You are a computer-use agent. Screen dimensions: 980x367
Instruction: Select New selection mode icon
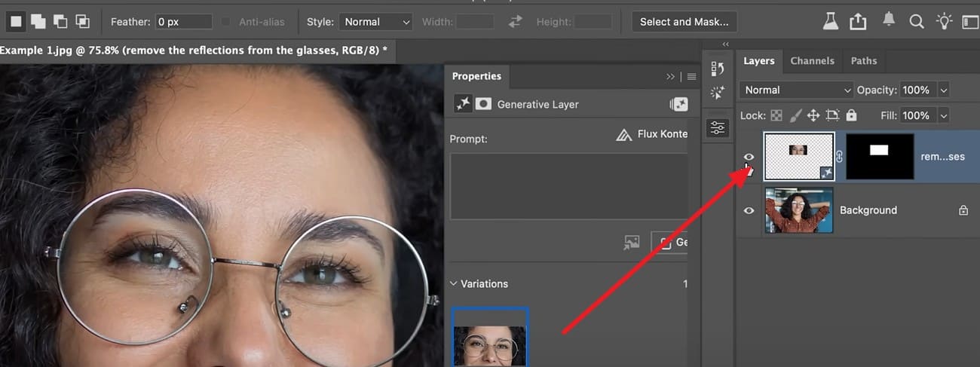15,22
